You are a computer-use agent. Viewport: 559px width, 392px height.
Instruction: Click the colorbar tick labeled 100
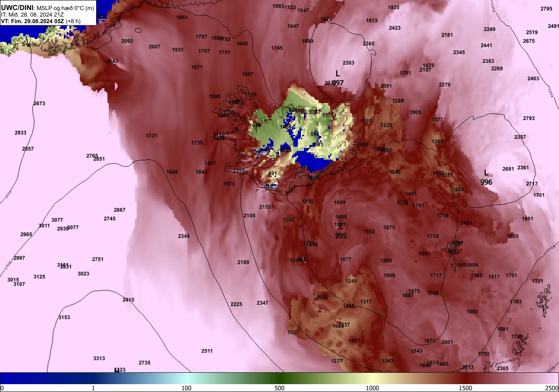[x=186, y=388]
